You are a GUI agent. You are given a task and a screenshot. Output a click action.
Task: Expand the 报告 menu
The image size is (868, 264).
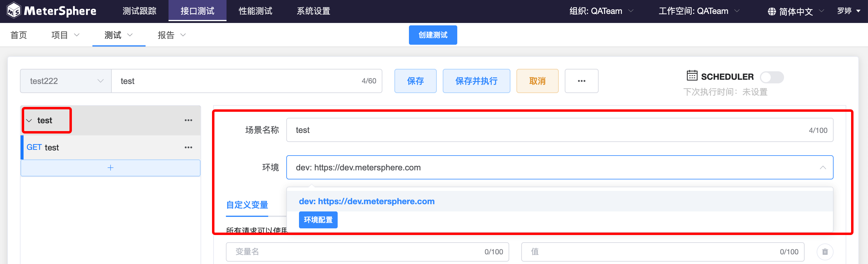pyautogui.click(x=172, y=35)
